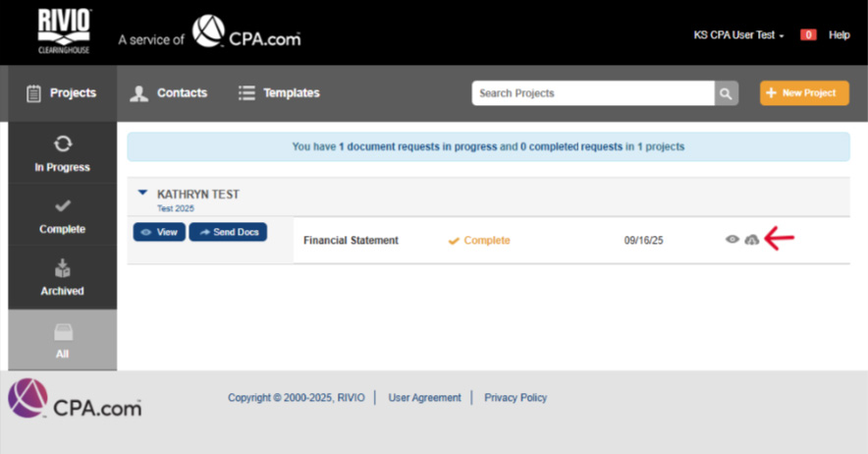Click inside the Search Projects field
Image resolution: width=868 pixels, height=454 pixels.
pyautogui.click(x=592, y=93)
